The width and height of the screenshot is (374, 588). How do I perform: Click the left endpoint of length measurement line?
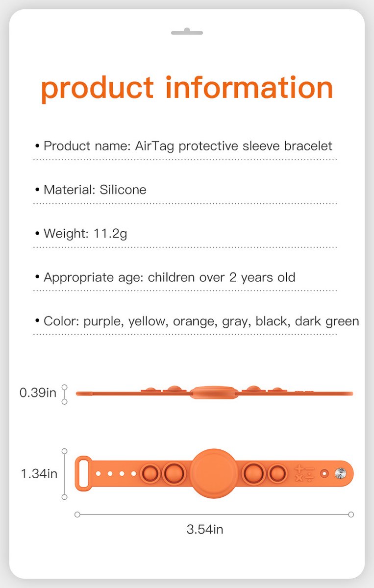[77, 514]
